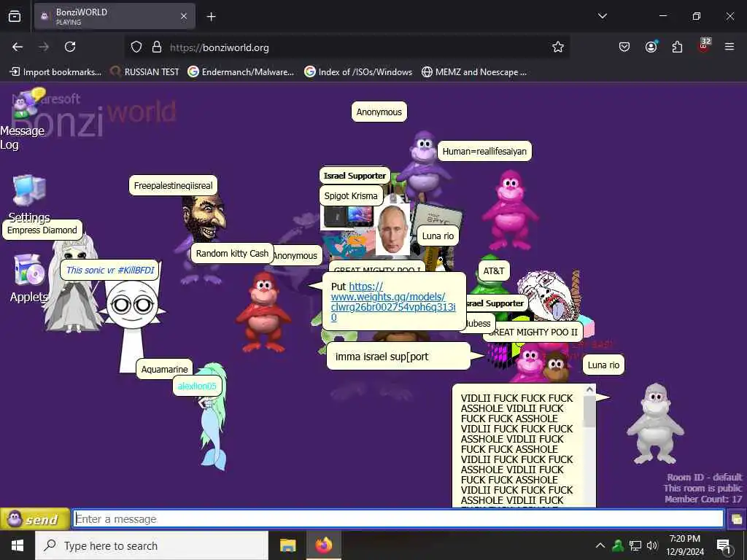Click the Room ID - default text
Viewport: 747px width, 560px height.
(704, 477)
